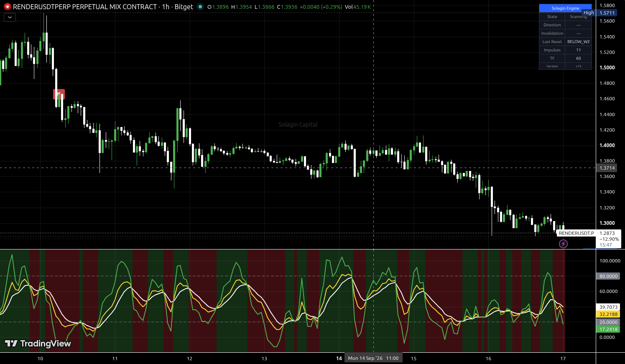
Task: Click the close value C1.3936
Action: click(287, 7)
